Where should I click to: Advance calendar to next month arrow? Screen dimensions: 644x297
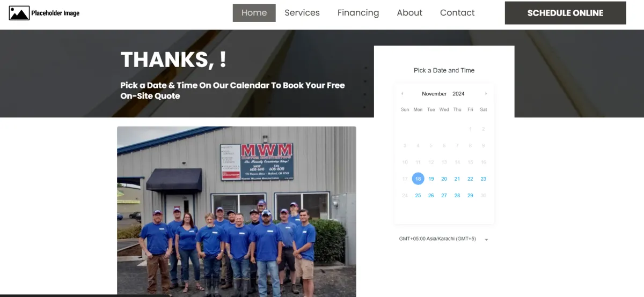pos(486,93)
